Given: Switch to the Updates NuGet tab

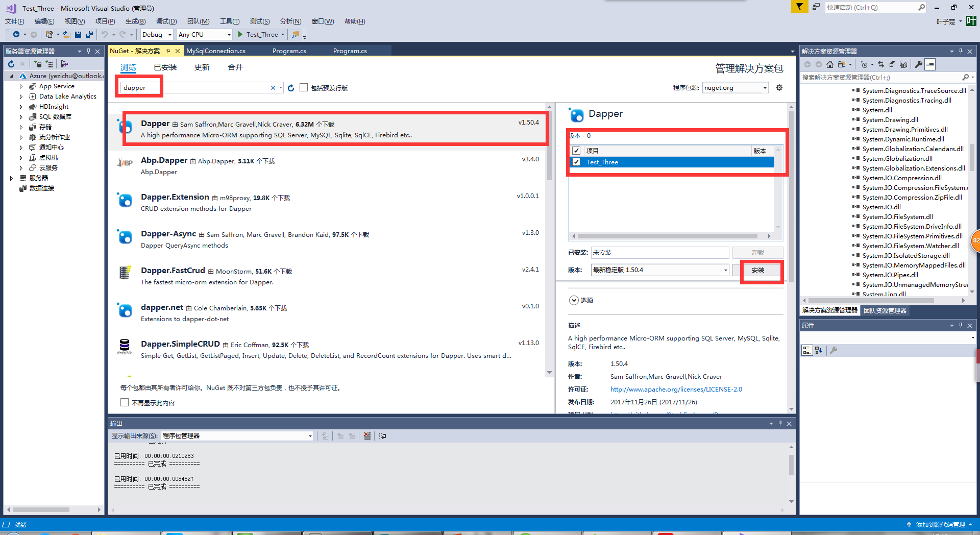Looking at the screenshot, I should click(x=202, y=67).
